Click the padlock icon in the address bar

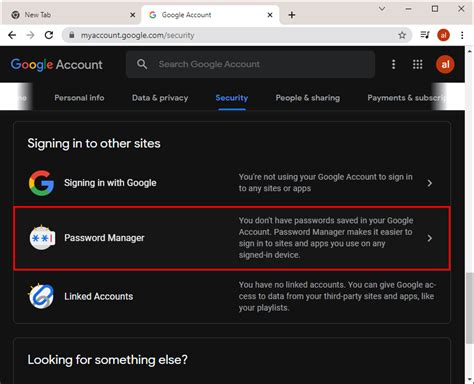pyautogui.click(x=72, y=35)
